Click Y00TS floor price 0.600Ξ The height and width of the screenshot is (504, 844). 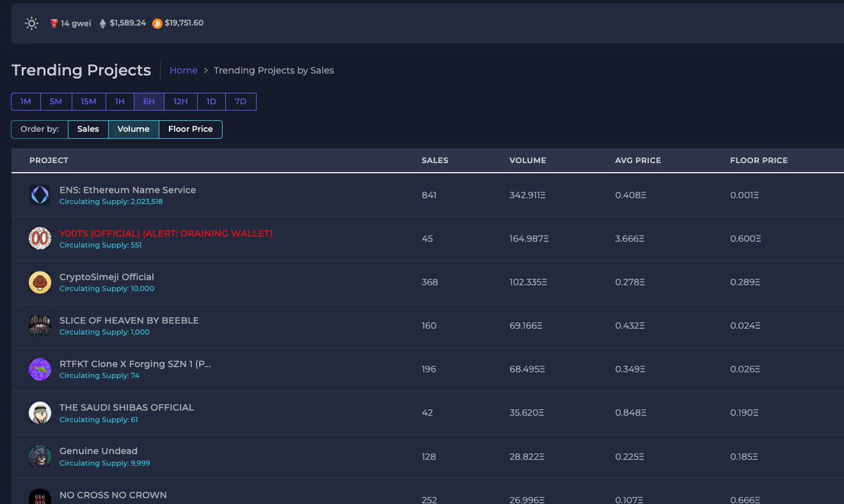[x=746, y=239]
